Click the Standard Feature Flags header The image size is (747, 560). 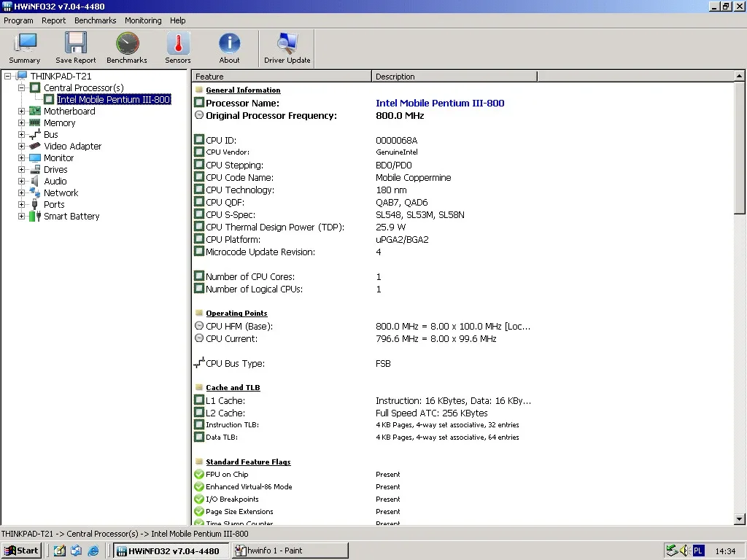tap(248, 462)
